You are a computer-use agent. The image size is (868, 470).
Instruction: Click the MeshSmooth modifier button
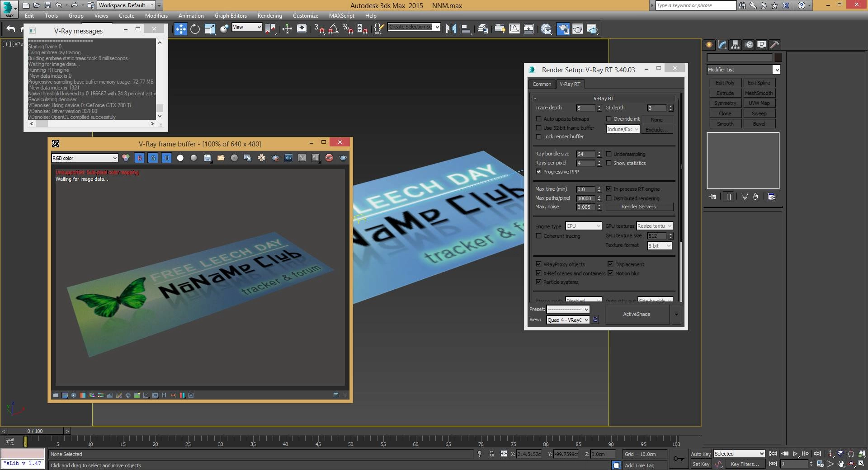(x=759, y=93)
